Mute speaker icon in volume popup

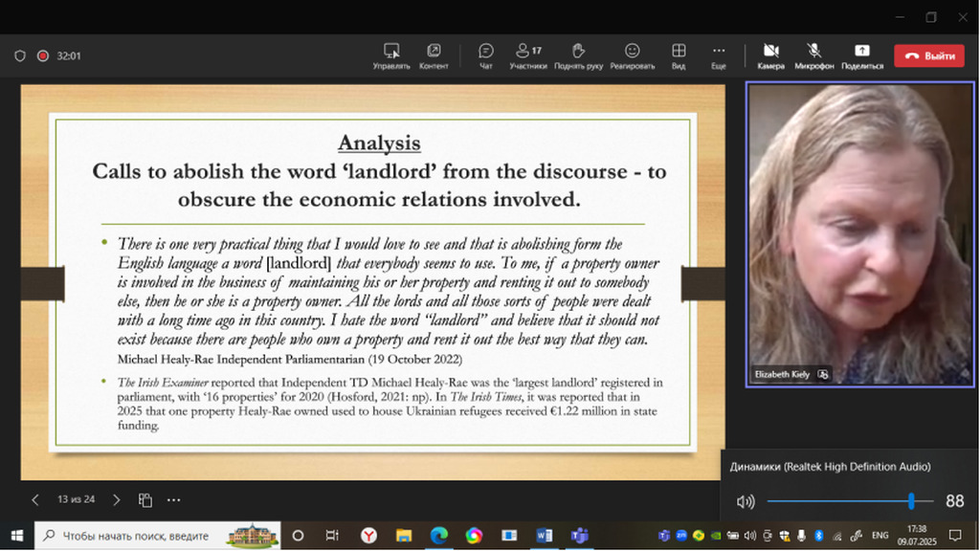745,501
